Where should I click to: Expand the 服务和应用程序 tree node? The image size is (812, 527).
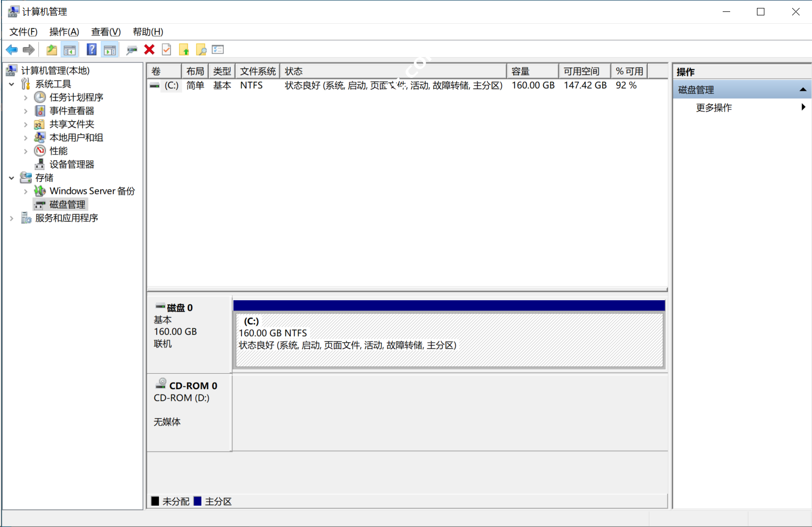click(11, 218)
